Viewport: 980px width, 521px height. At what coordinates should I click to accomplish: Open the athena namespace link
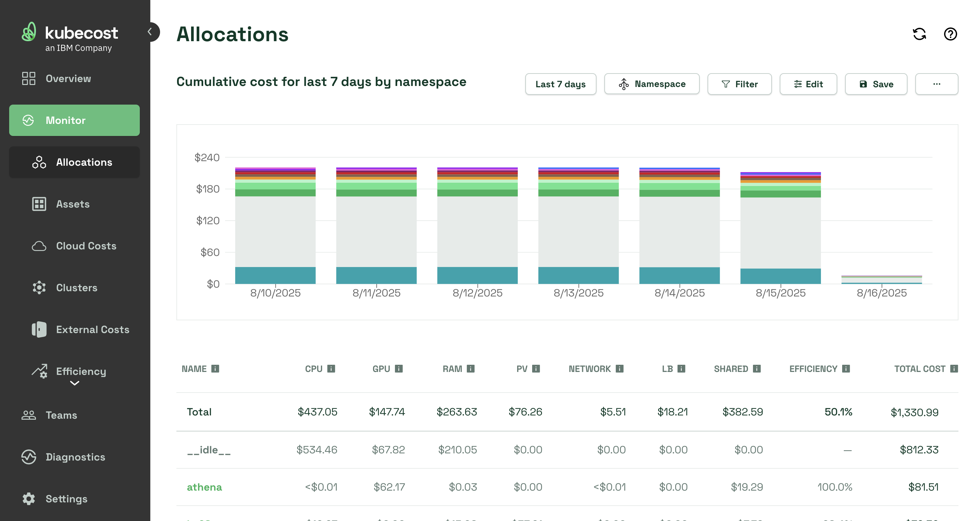(204, 487)
